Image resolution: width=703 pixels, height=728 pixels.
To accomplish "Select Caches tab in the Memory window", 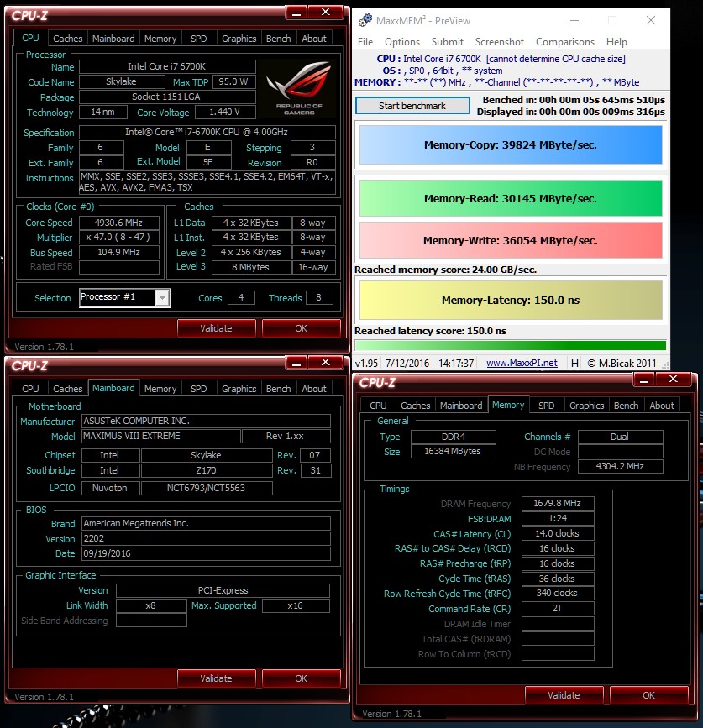I will click(416, 406).
